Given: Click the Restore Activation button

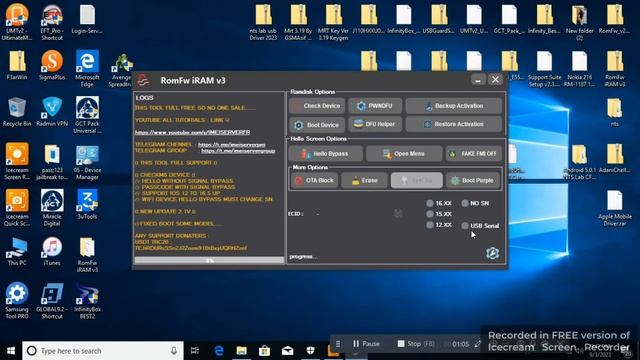Looking at the screenshot, I should pos(453,124).
